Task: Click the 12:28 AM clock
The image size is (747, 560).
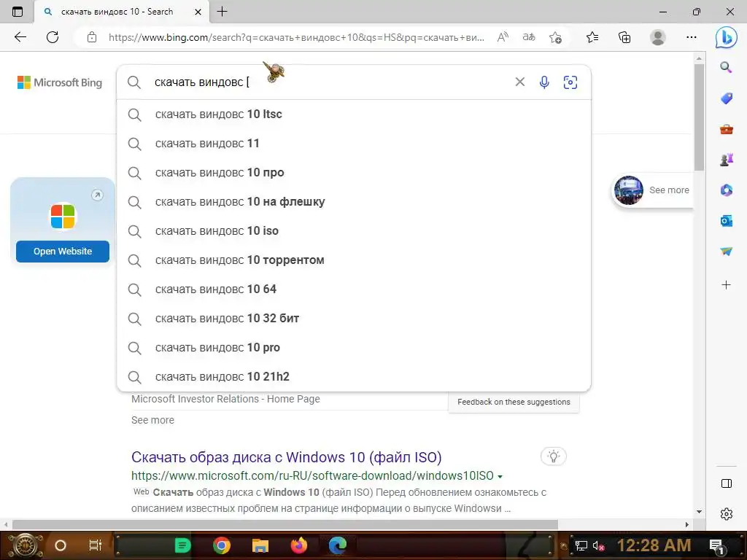Action: [x=654, y=545]
